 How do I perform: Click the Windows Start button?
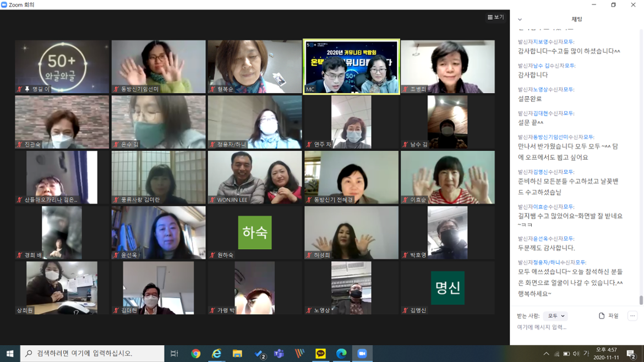tap(10, 354)
